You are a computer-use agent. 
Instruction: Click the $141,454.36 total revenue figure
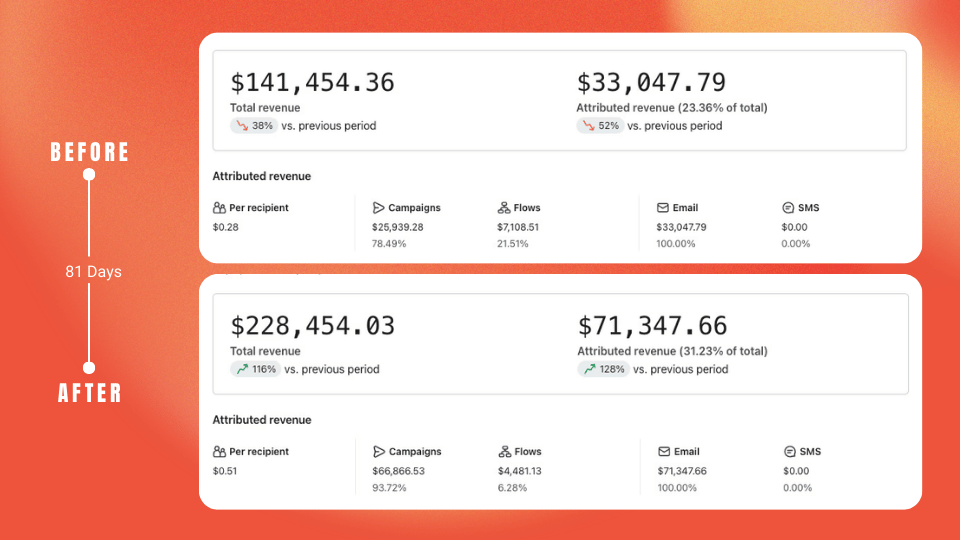click(312, 82)
